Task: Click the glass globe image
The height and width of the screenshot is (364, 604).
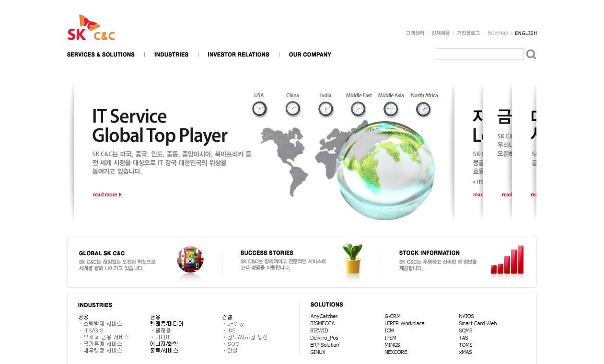Action: pos(385,170)
